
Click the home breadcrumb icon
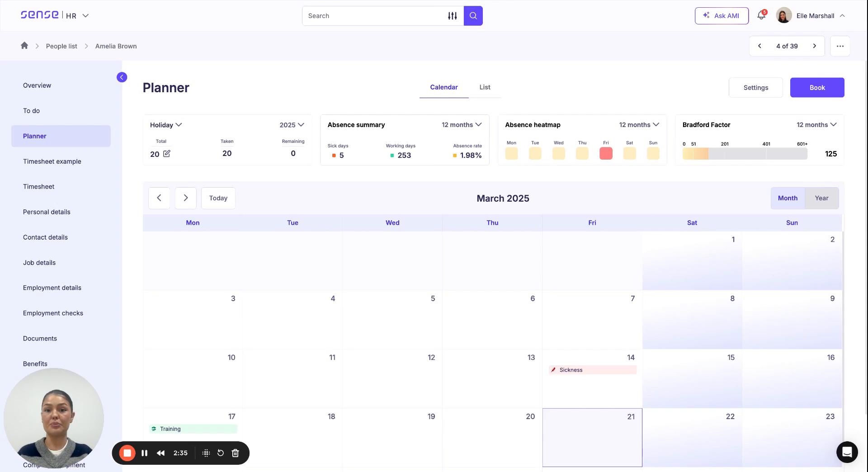[24, 46]
